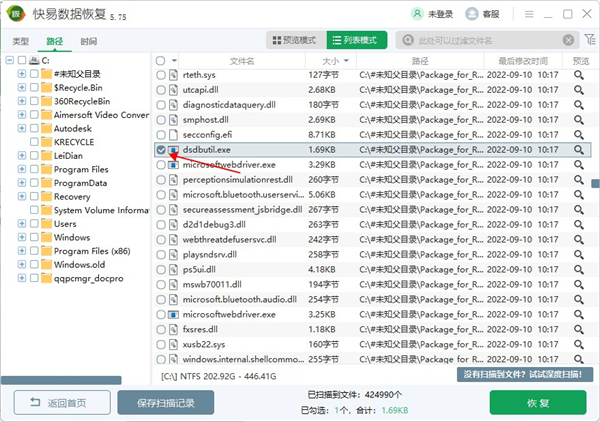Preview xusb22.sys with magnifier icon

[579, 344]
